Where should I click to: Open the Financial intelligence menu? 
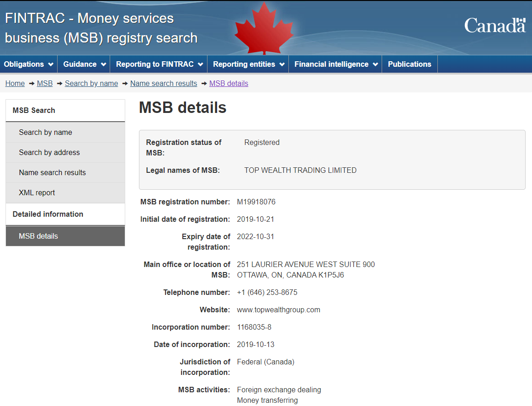click(x=335, y=64)
